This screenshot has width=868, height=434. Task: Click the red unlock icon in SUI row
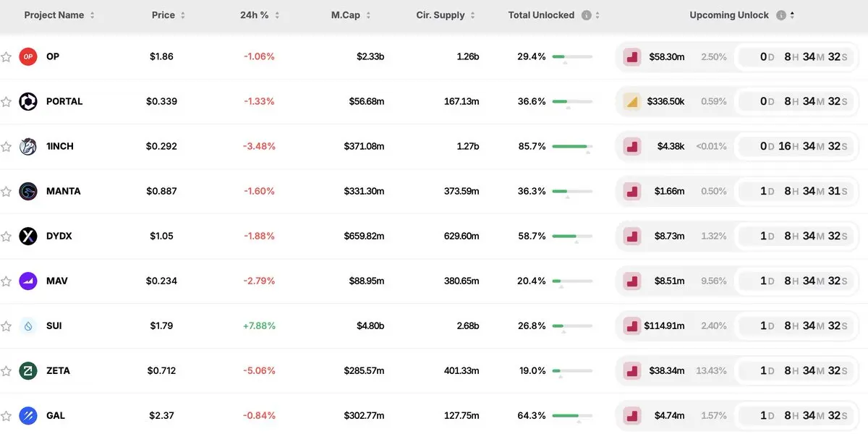632,325
